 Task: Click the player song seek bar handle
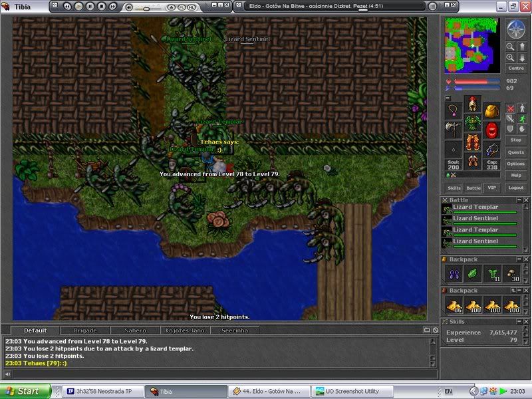362,10
